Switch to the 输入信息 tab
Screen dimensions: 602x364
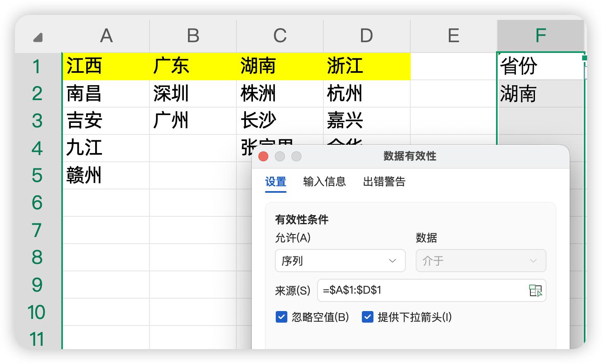(324, 182)
